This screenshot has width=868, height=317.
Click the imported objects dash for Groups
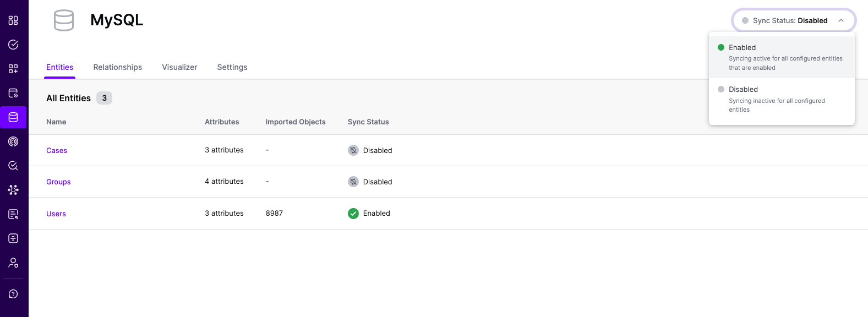click(268, 181)
